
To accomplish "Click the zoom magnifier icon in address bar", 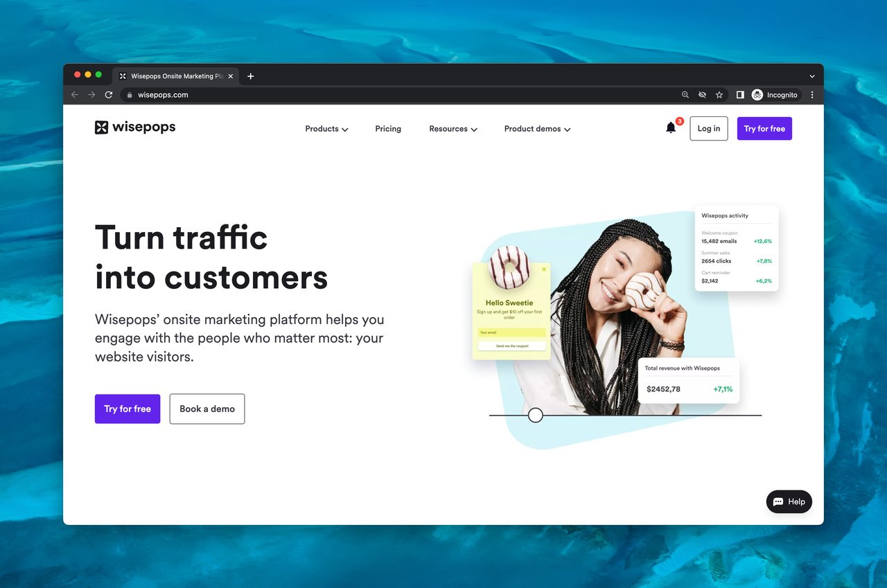I will [685, 95].
